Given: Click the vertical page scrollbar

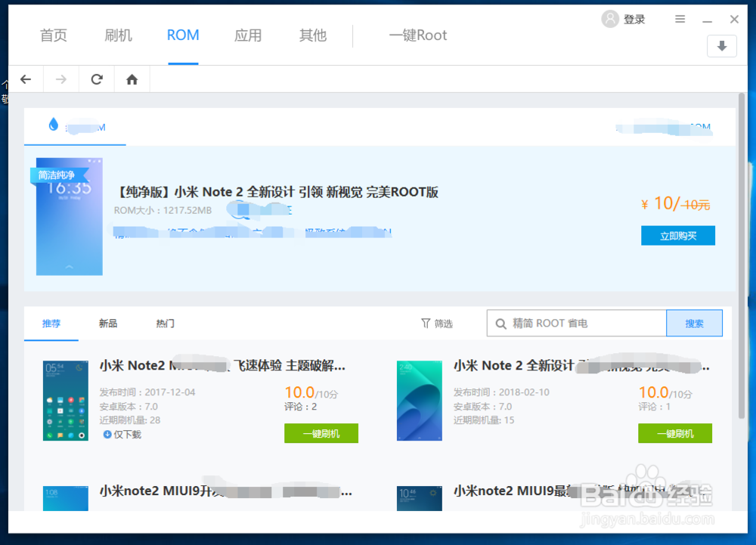Looking at the screenshot, I should (742, 256).
